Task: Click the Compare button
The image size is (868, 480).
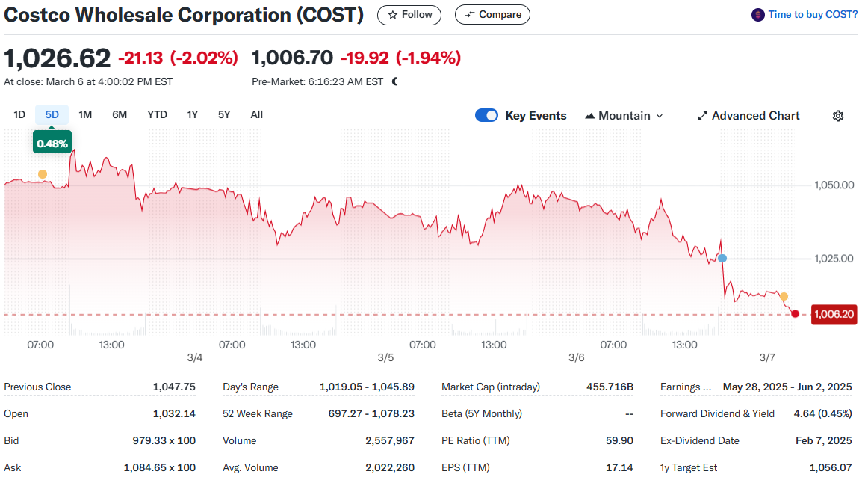Action: click(x=492, y=15)
